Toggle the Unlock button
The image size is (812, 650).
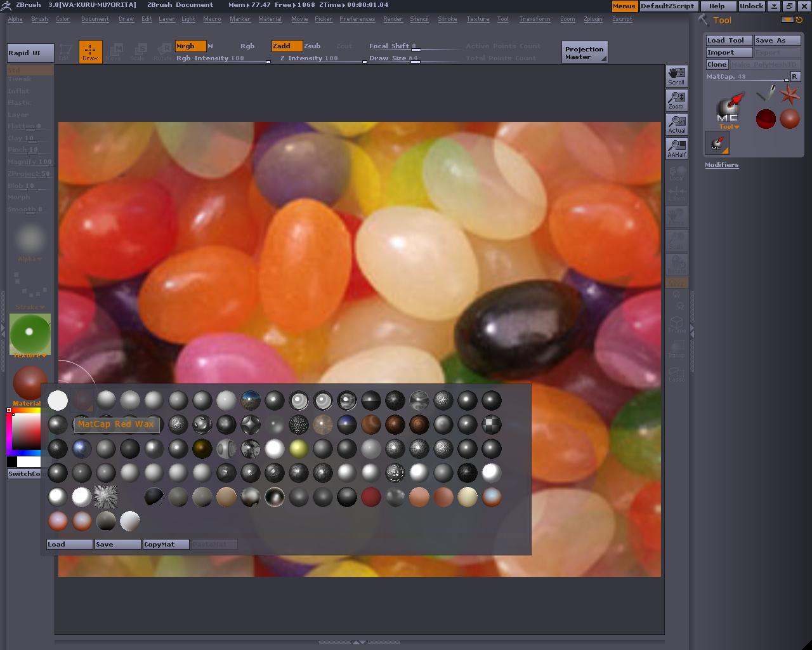[x=752, y=6]
